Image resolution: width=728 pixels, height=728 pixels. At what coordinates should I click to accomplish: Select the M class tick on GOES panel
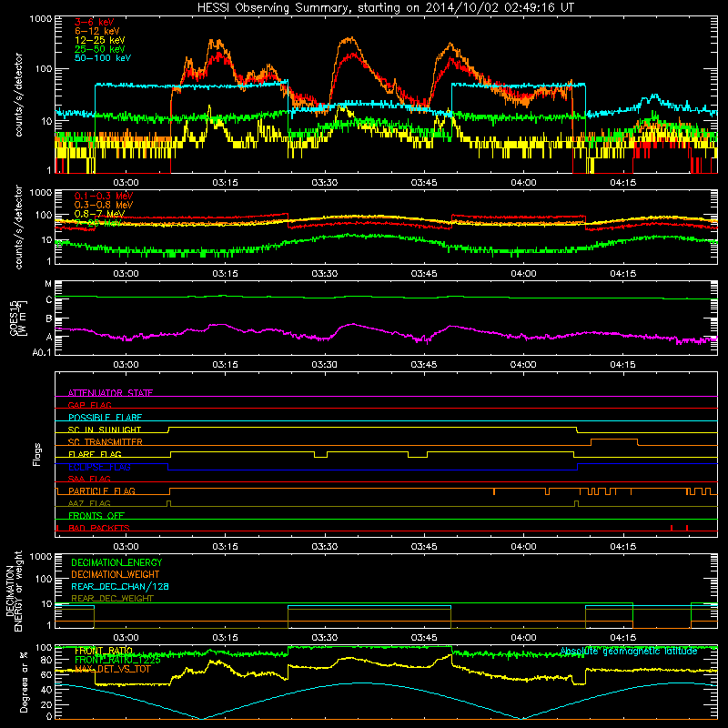[48, 284]
